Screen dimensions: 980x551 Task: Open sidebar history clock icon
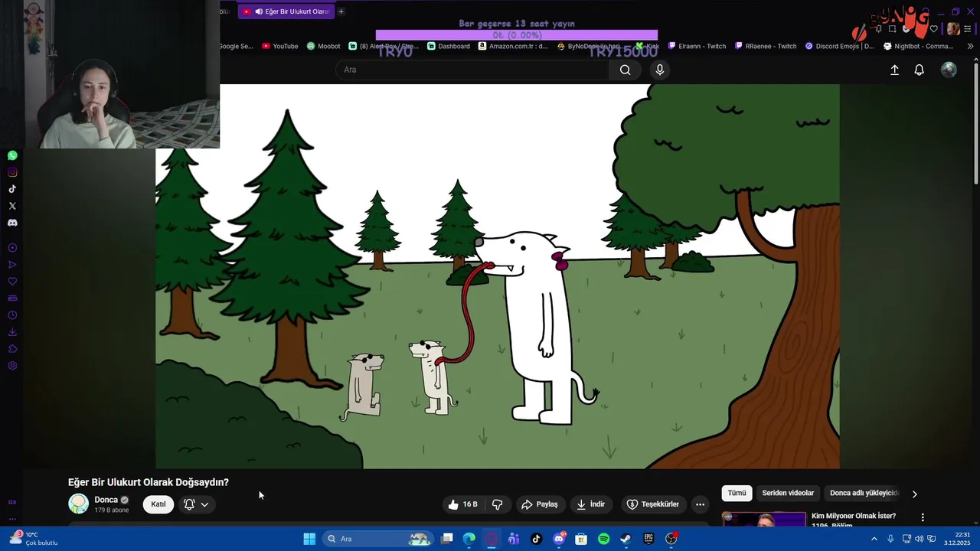12,315
